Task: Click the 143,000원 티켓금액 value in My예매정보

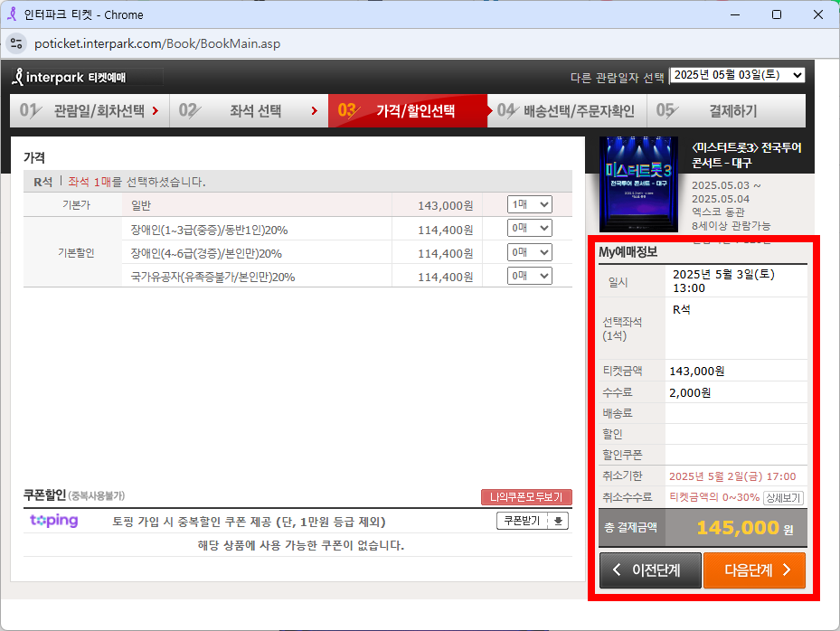Action: [697, 372]
